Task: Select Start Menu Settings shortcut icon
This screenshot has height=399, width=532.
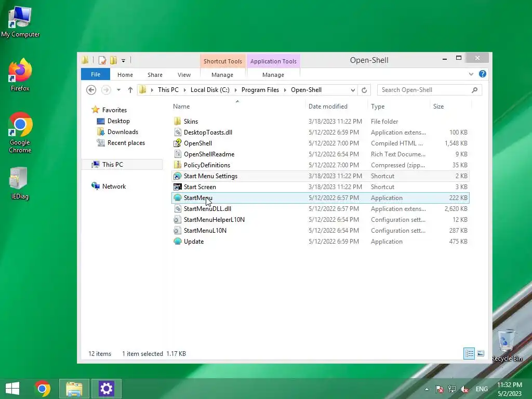Action: point(177,176)
